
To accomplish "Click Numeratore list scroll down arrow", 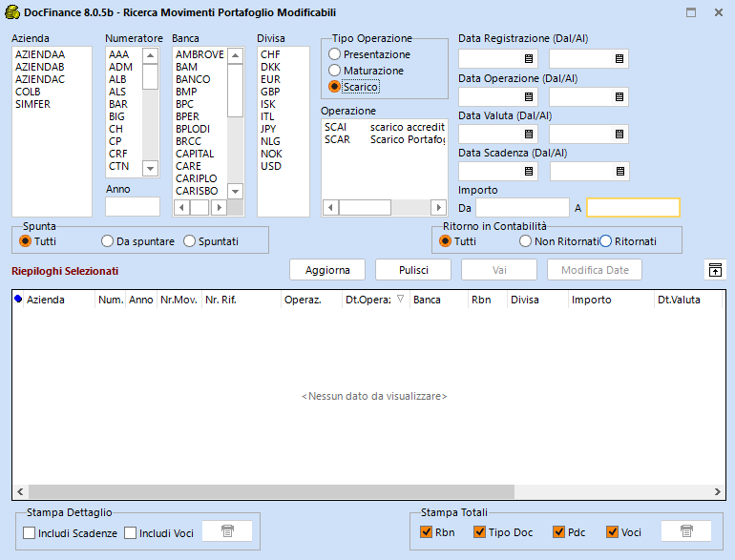I will coord(150,168).
